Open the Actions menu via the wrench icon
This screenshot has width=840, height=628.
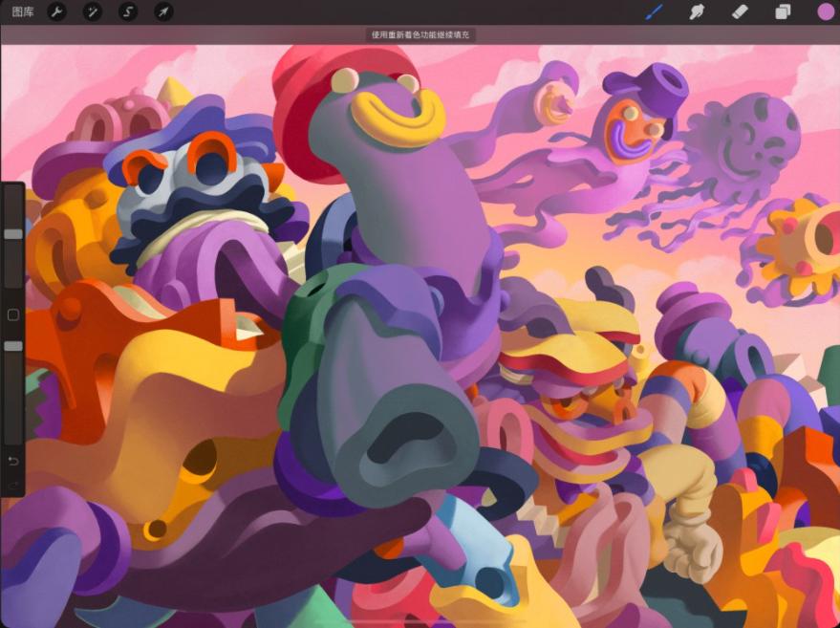click(x=57, y=12)
